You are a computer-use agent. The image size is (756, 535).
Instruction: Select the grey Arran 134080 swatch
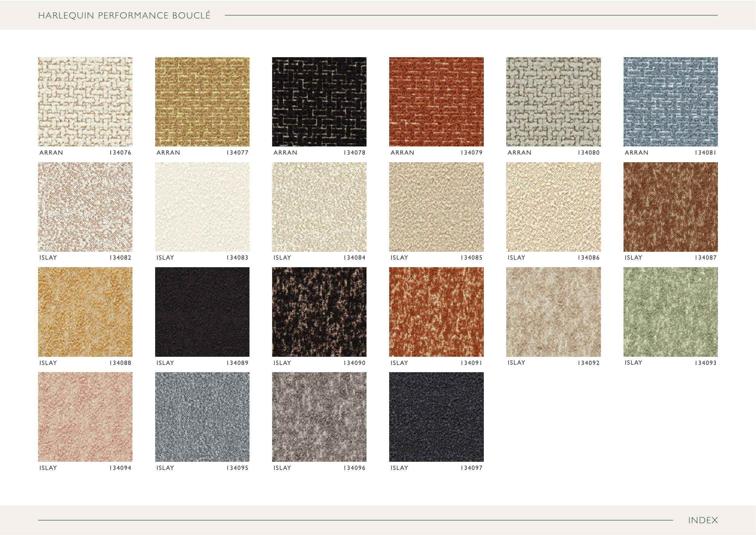pyautogui.click(x=553, y=102)
